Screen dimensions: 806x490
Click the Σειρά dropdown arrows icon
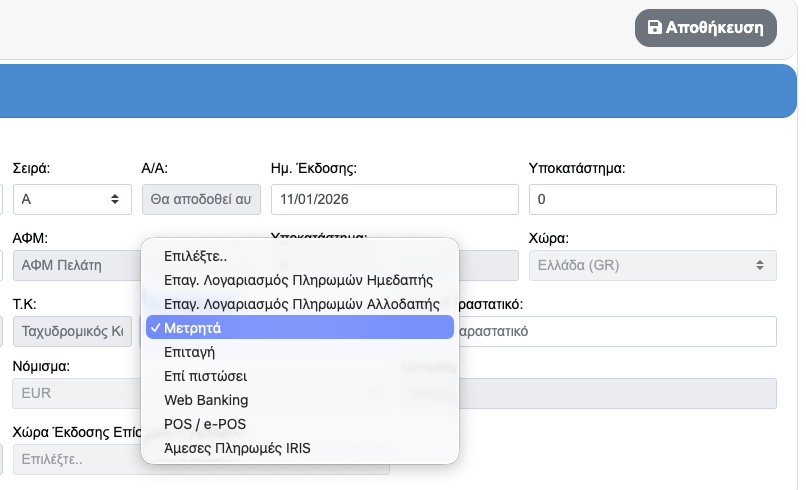tap(115, 199)
